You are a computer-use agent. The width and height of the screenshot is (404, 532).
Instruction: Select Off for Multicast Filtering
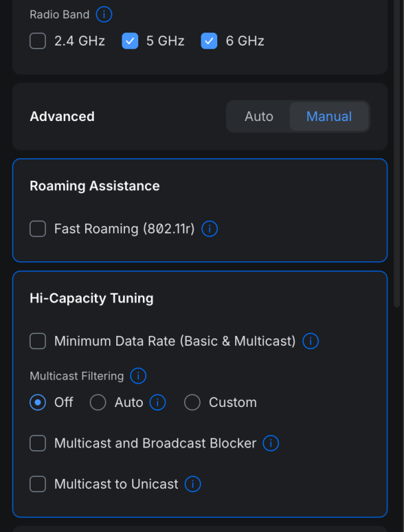click(38, 402)
